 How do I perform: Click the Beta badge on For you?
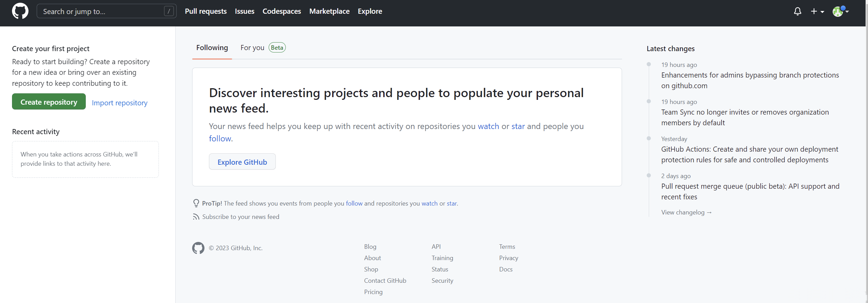coord(277,48)
